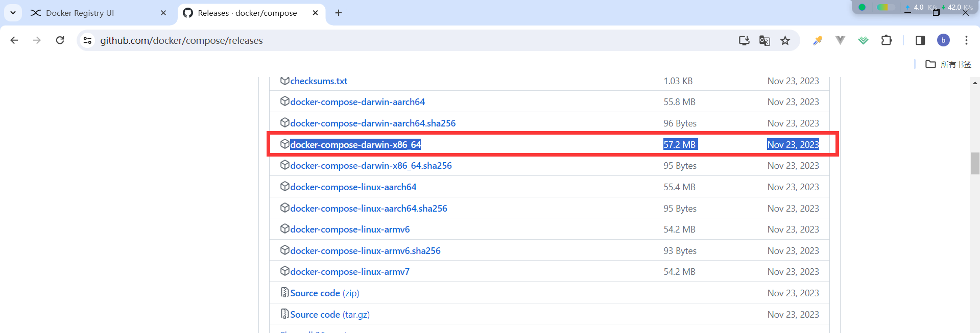Toggle the browser side panel

[x=920, y=40]
